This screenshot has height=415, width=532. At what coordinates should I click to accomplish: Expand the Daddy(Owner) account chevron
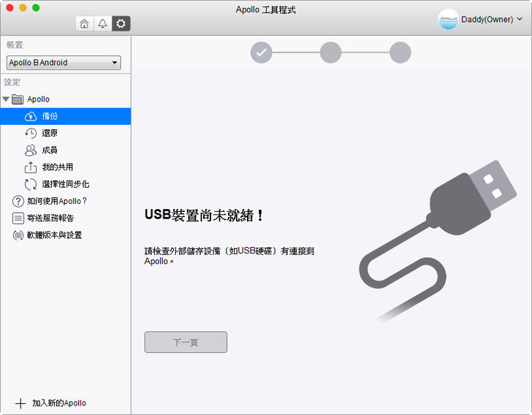click(520, 19)
